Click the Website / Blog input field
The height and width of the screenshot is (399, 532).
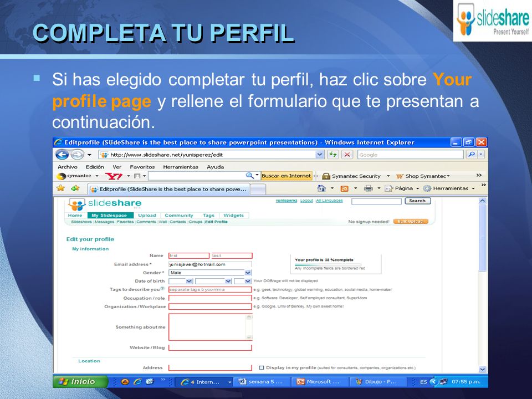tap(210, 347)
